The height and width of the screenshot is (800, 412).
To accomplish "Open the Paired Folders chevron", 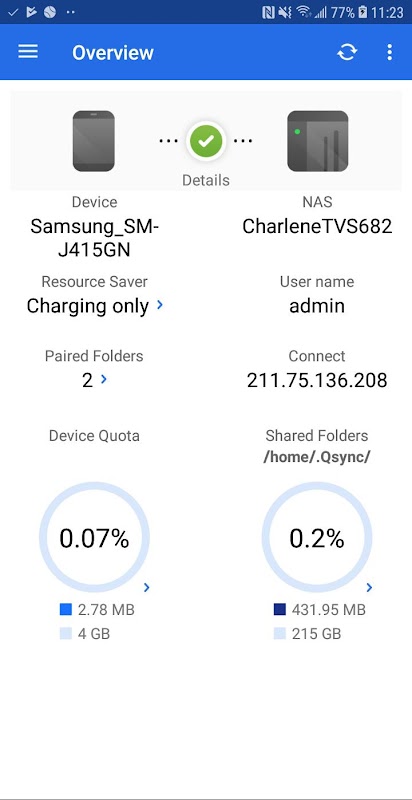I will 104,379.
